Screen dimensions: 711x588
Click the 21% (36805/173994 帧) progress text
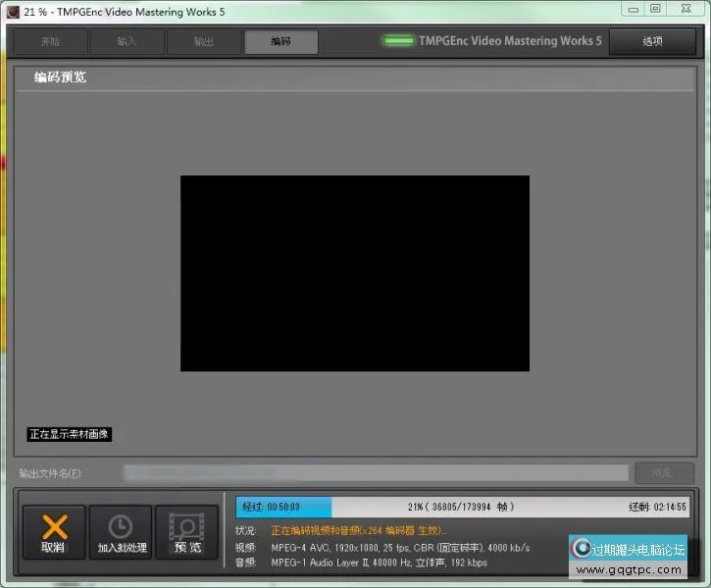tap(461, 507)
